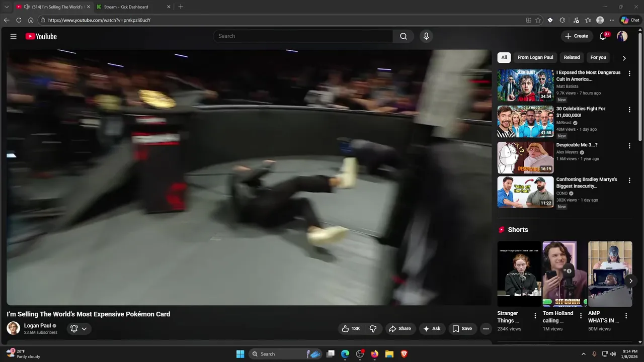Select the For you filter chip
The image size is (644, 362).
pos(598,57)
